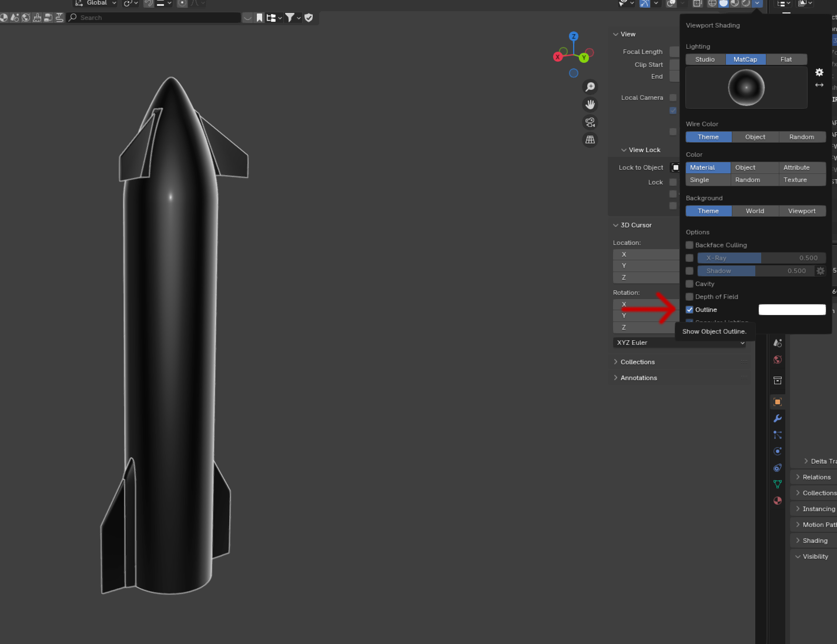Image resolution: width=837 pixels, height=644 pixels.
Task: Click the hand pan view icon
Action: click(590, 105)
